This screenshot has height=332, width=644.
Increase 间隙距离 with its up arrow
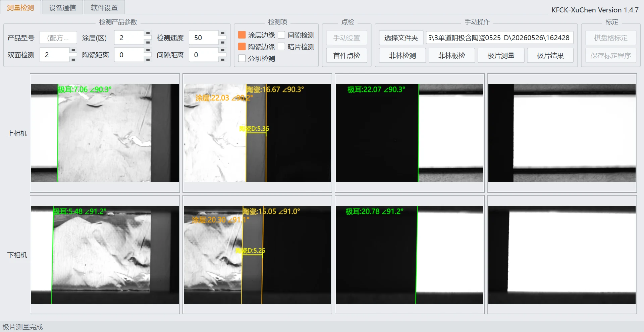click(x=222, y=51)
